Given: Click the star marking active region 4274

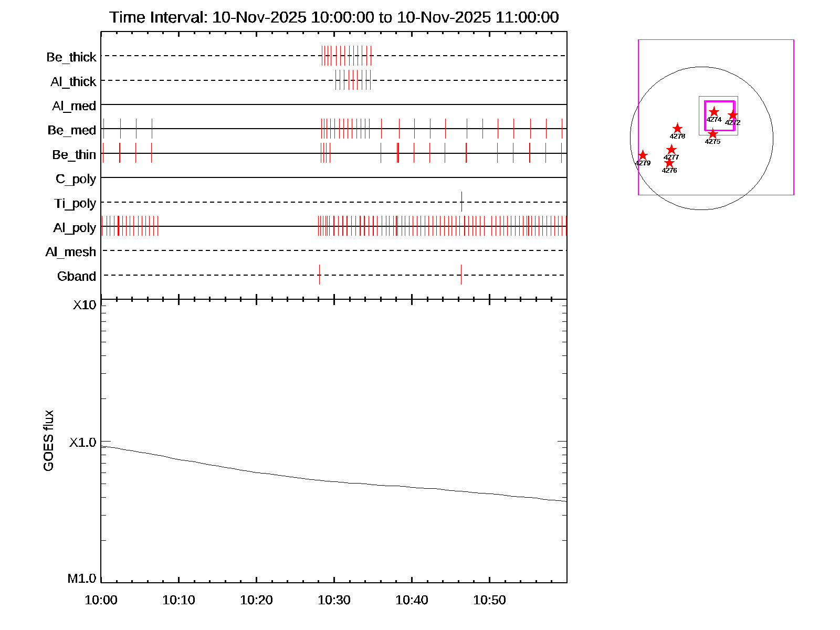Looking at the screenshot, I should pyautogui.click(x=713, y=112).
